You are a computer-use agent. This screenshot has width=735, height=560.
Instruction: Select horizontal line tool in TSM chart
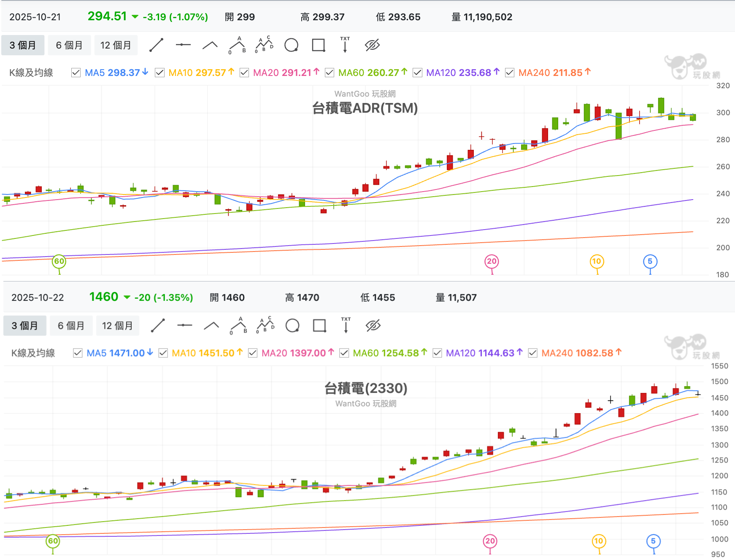[x=183, y=45]
